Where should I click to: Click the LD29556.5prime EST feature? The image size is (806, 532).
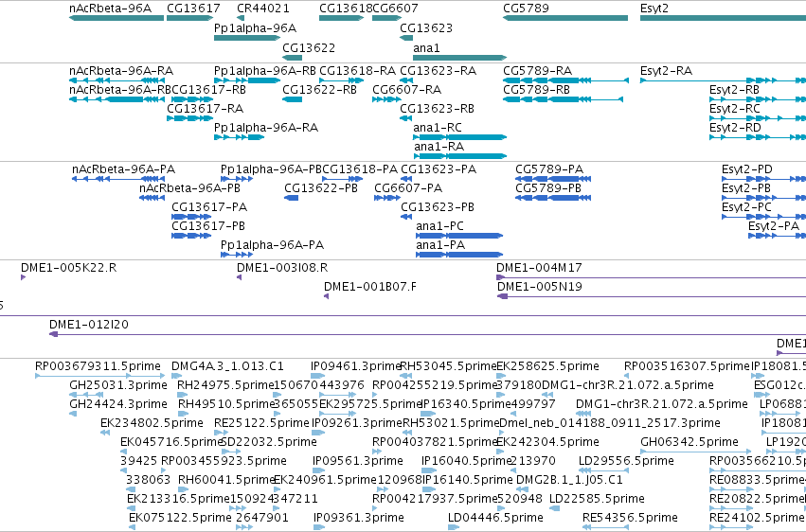click(604, 471)
